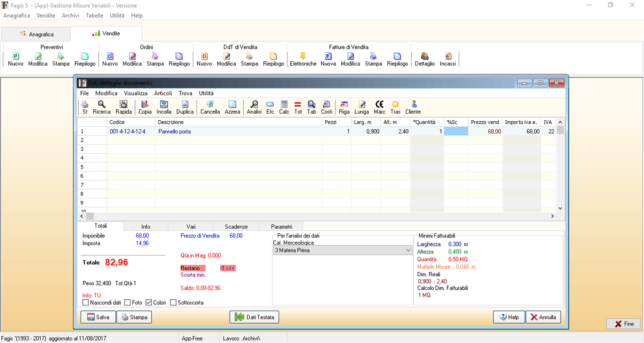Switch to the Anagrafica main tab
Viewport: 644px width, 343px height.
(36, 34)
